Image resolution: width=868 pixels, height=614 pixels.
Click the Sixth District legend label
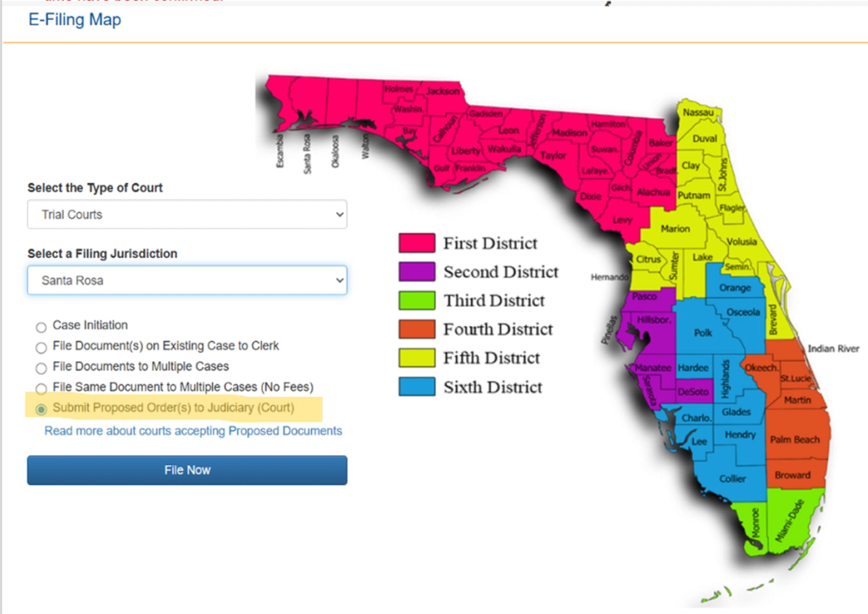(492, 387)
